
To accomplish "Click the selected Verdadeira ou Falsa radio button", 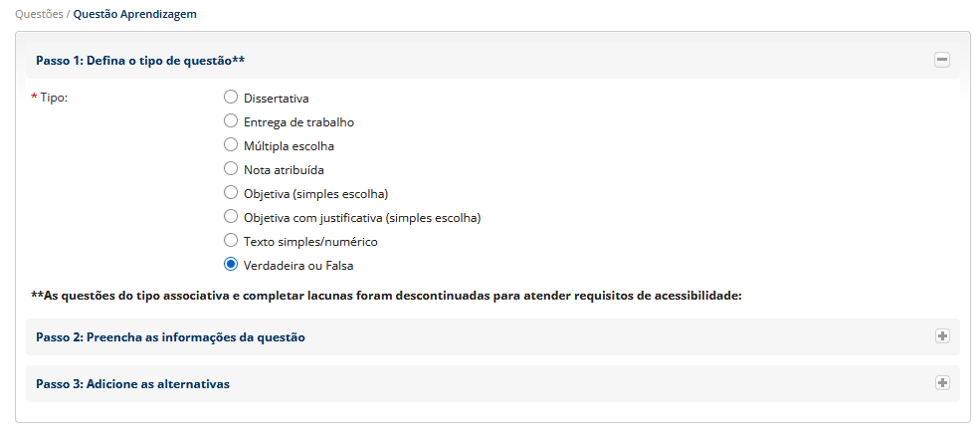I will [x=231, y=265].
